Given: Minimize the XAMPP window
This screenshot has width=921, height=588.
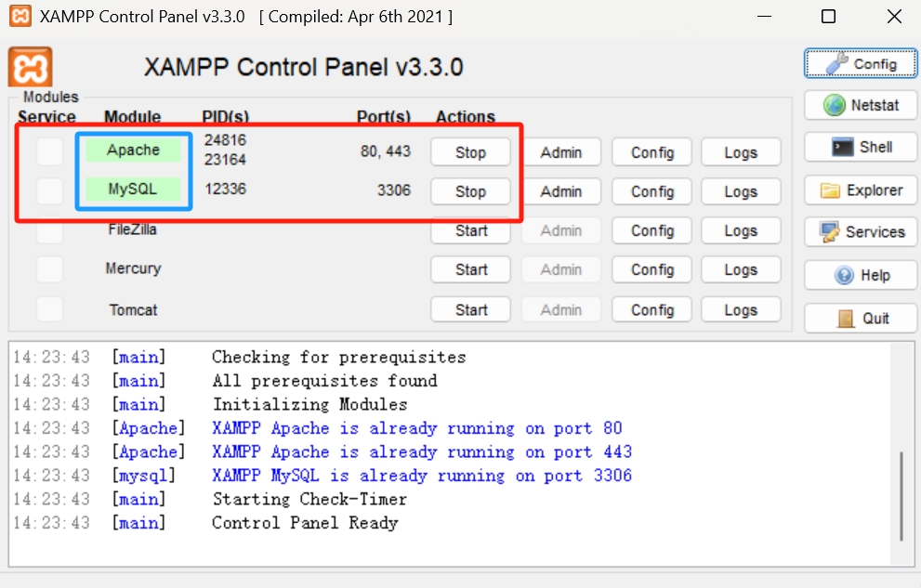Looking at the screenshot, I should 764,17.
